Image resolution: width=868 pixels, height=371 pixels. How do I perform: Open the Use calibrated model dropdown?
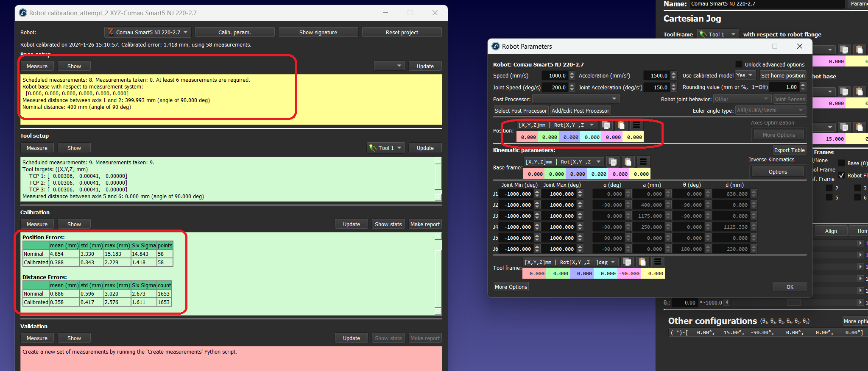(745, 75)
